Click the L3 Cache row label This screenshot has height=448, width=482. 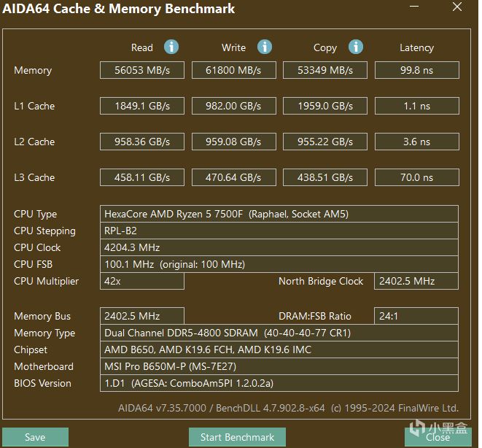coord(34,177)
